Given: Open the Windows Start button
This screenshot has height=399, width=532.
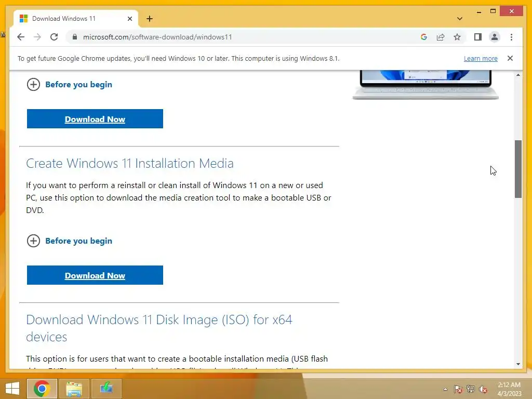Looking at the screenshot, I should tap(12, 389).
